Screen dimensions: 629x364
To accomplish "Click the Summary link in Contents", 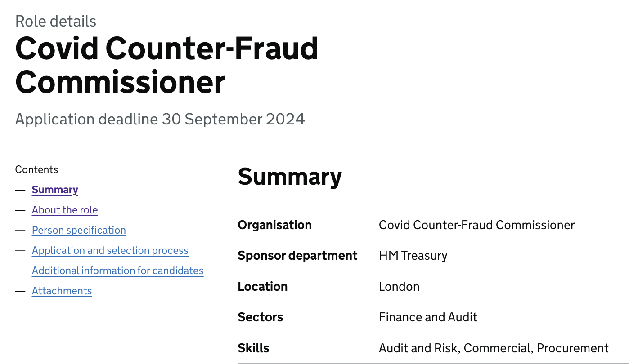I will click(x=55, y=190).
